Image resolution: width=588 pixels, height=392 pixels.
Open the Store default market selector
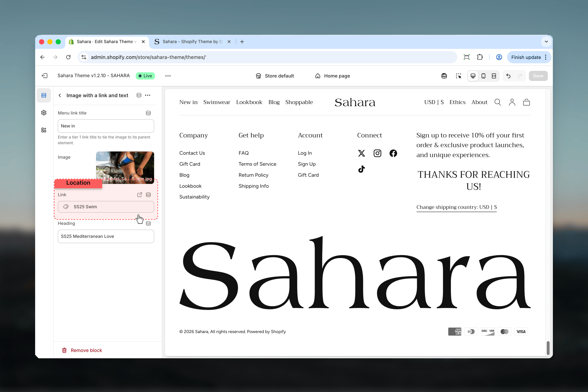pyautogui.click(x=275, y=76)
